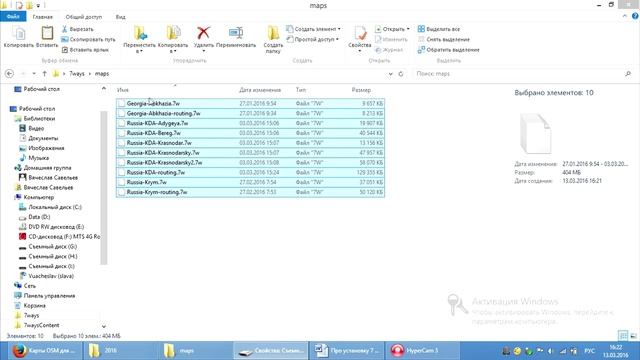Collapse the ribbon with the chevron

[625, 16]
